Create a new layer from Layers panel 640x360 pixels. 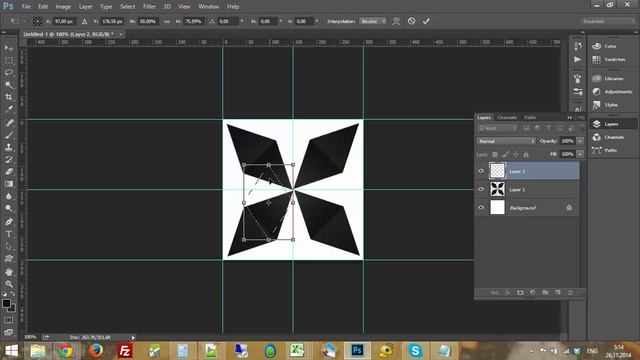pos(558,292)
